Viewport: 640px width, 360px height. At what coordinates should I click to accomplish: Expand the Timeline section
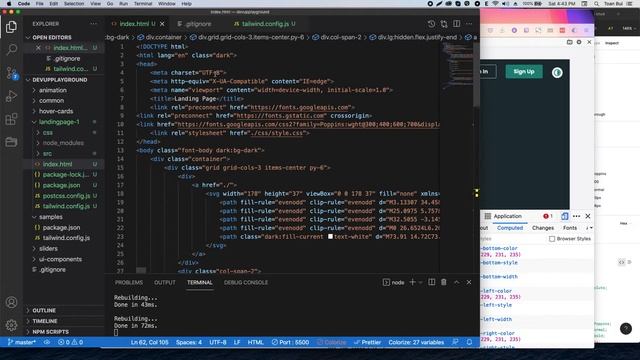pyautogui.click(x=44, y=321)
